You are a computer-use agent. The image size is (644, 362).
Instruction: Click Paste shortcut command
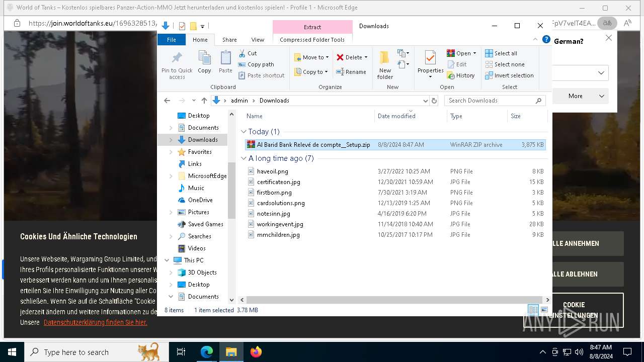pyautogui.click(x=262, y=75)
